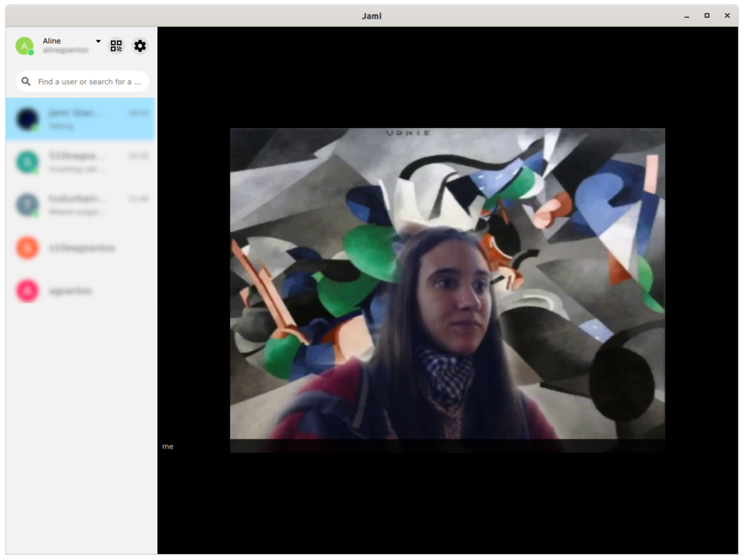Close the Jami window
The image size is (744, 560).
[x=727, y=16]
